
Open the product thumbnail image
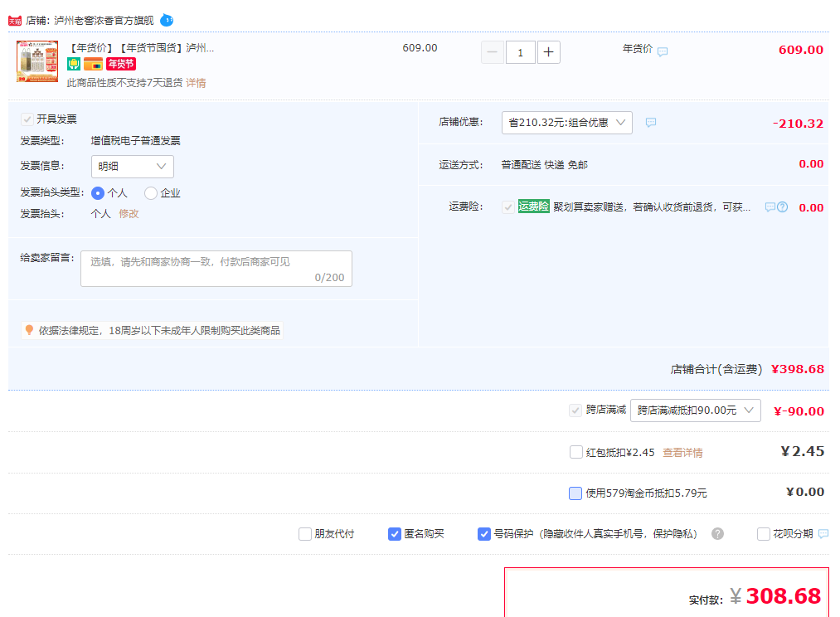(x=37, y=61)
